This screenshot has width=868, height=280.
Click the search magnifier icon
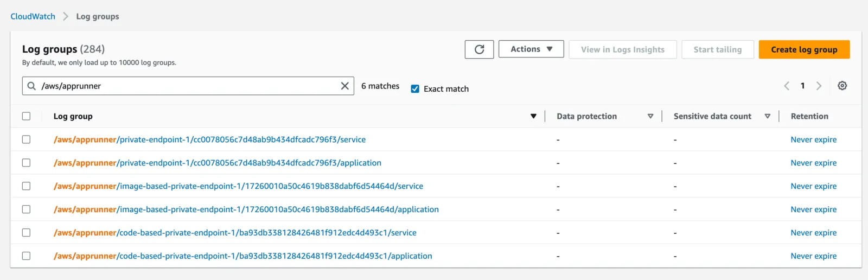click(x=32, y=86)
